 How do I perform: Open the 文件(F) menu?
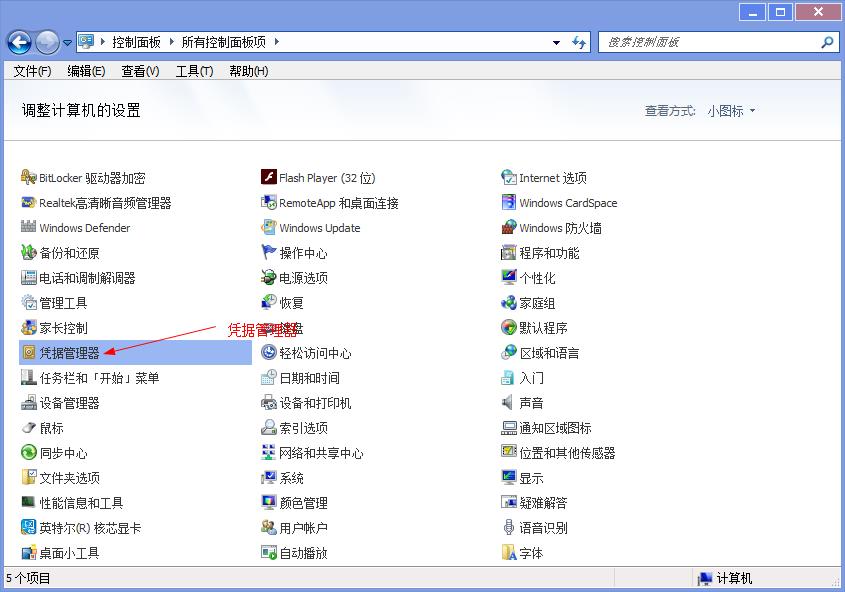(32, 71)
